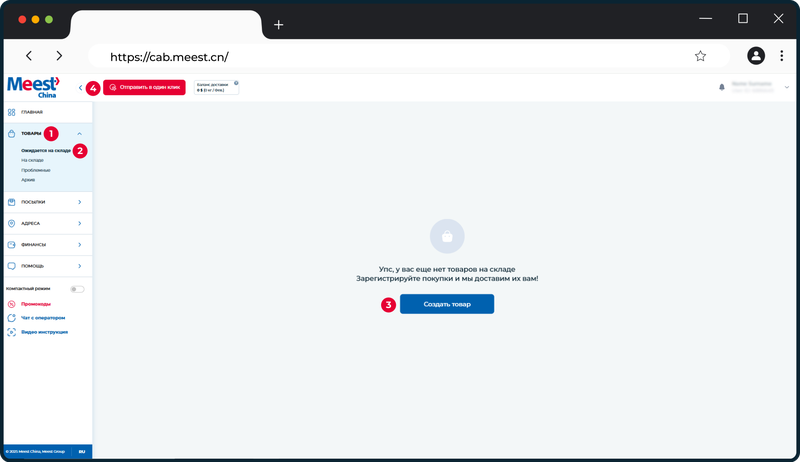Open user account dropdown arrow
This screenshot has width=800, height=462.
786,87
